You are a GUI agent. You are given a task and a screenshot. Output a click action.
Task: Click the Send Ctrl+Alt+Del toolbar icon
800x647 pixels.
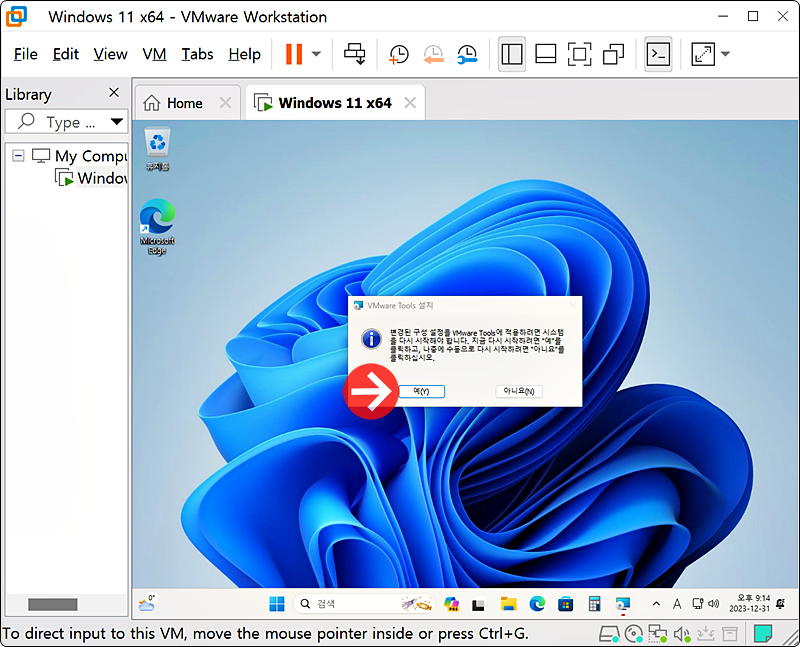click(355, 54)
